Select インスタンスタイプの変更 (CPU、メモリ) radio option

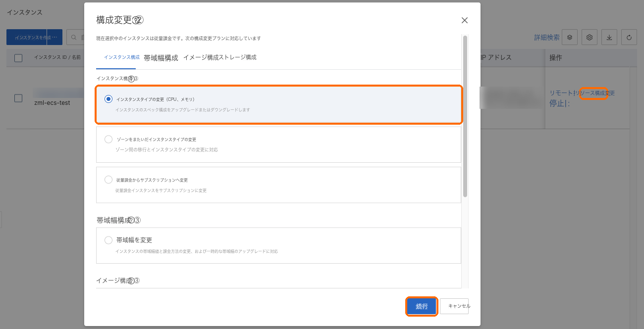[108, 99]
